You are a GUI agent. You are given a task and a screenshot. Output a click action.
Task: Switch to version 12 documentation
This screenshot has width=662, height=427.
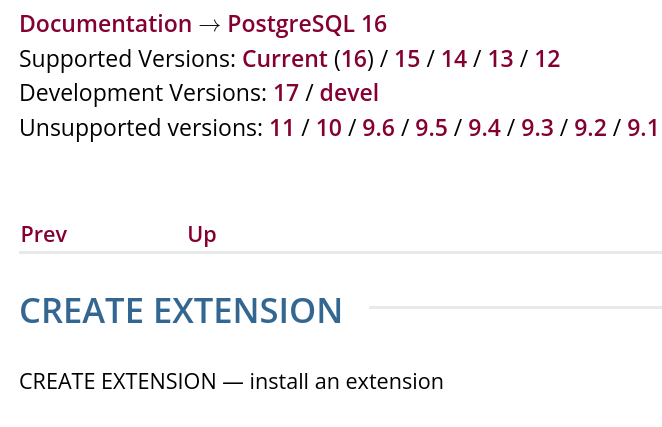pos(547,59)
